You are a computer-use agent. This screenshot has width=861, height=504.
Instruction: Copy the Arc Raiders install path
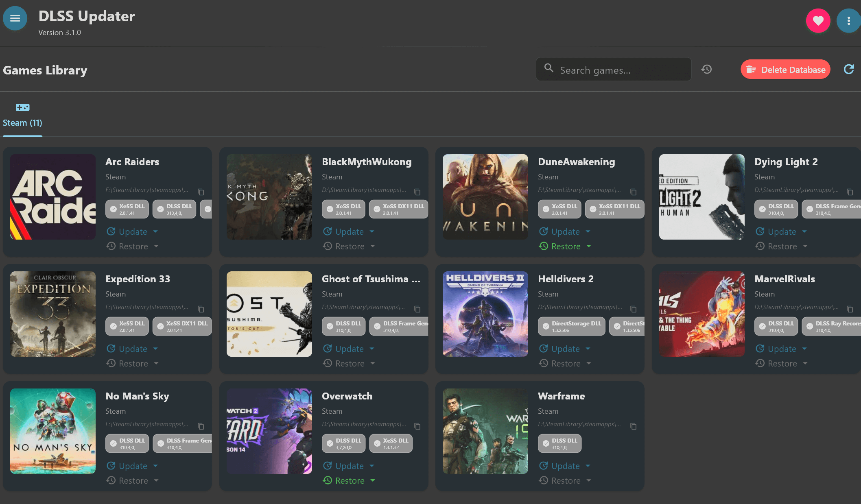coord(201,192)
